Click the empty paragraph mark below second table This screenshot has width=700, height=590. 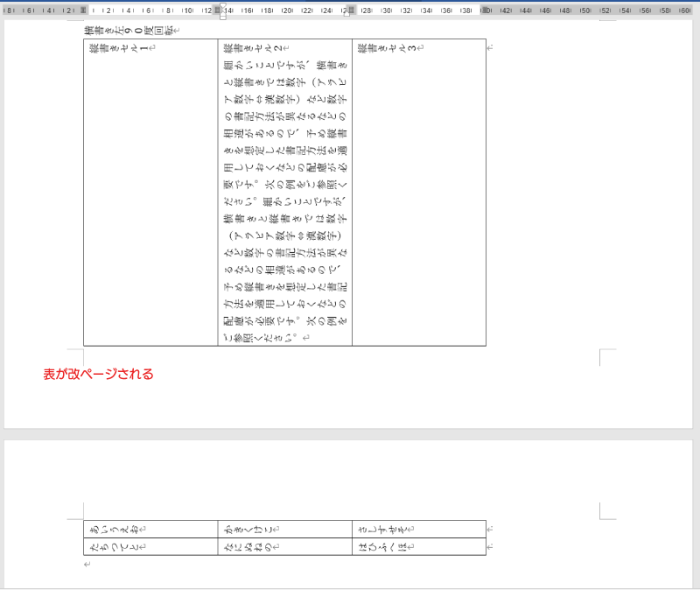point(87,565)
